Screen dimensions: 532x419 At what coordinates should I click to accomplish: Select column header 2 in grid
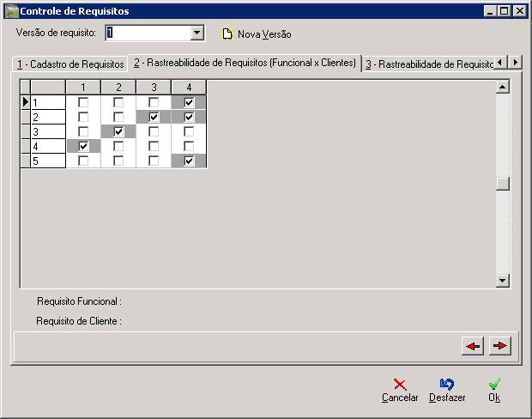(118, 88)
